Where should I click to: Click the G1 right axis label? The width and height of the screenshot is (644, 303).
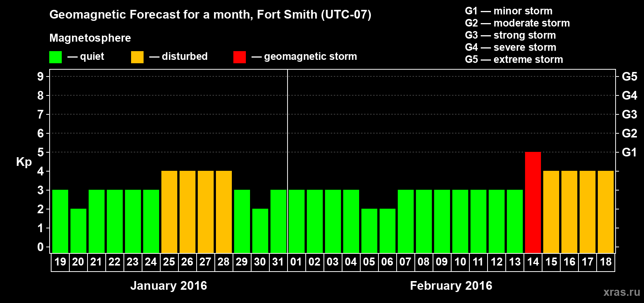coord(629,152)
